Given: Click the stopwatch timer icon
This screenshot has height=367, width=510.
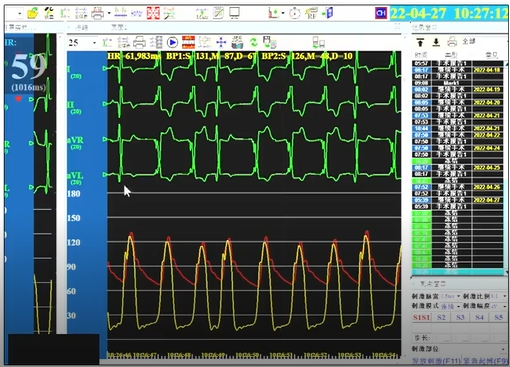Looking at the screenshot, I should click(x=295, y=14).
